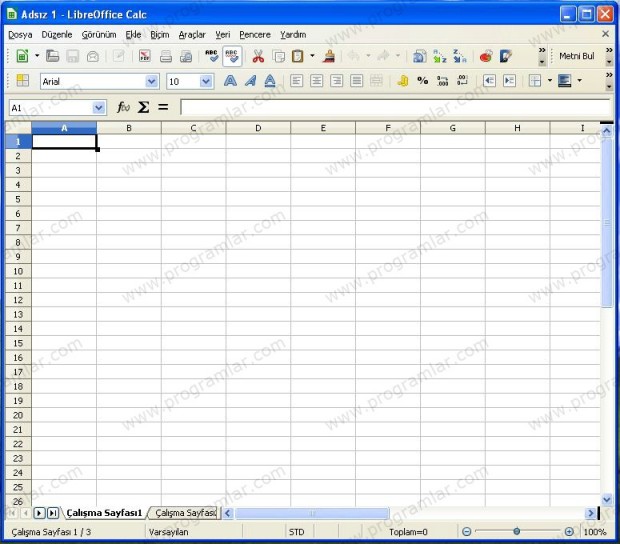Go to the next sheet tab arrow

tap(39, 513)
